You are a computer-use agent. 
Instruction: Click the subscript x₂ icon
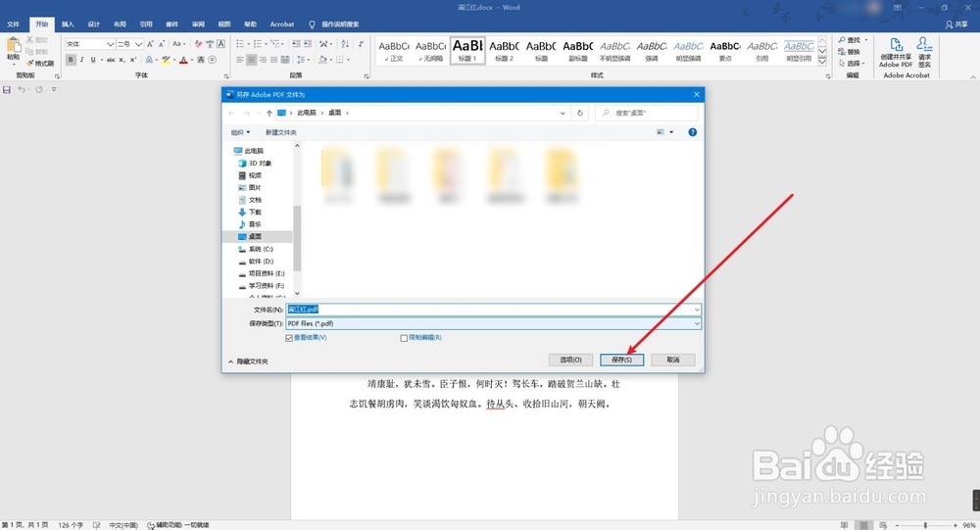click(x=122, y=60)
